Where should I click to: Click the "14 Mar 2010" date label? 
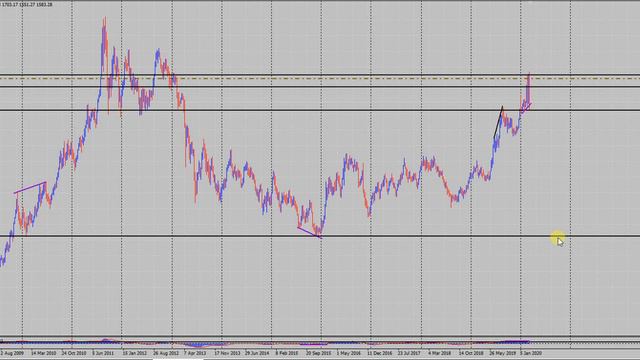click(44, 353)
